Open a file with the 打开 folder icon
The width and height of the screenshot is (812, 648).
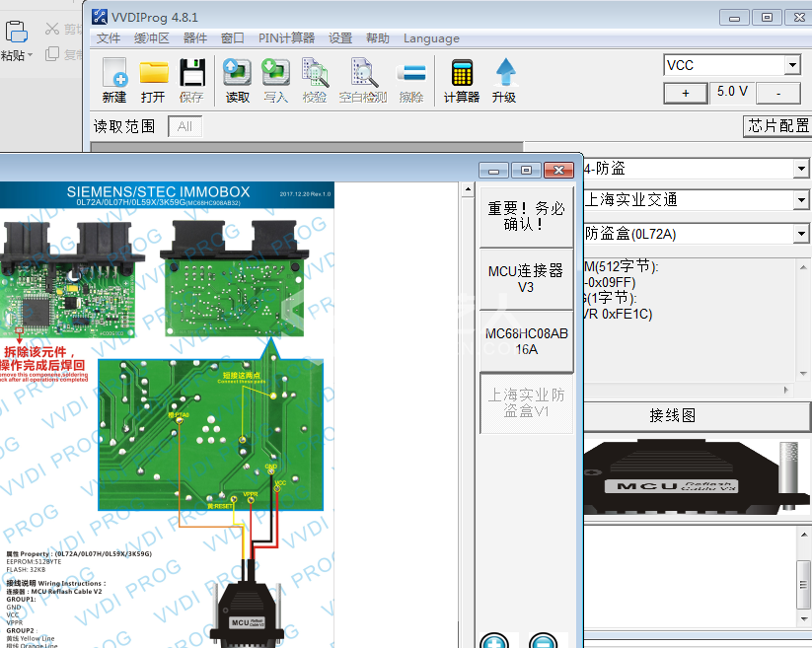[153, 72]
